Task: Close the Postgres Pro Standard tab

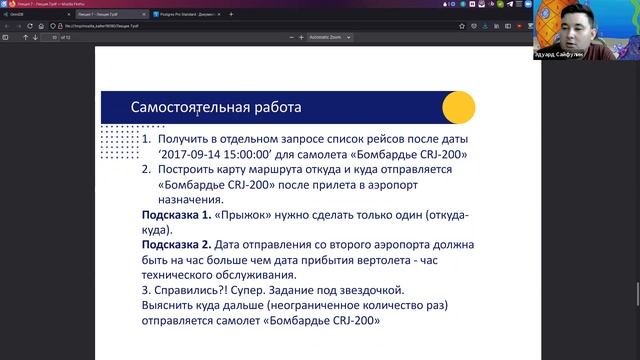Action: [x=219, y=14]
